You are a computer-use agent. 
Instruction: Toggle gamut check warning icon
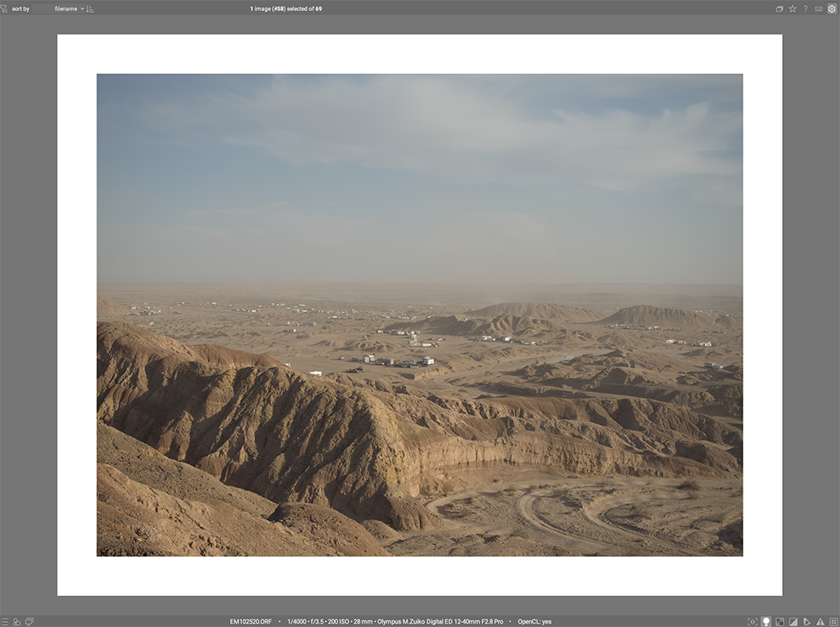click(x=820, y=622)
